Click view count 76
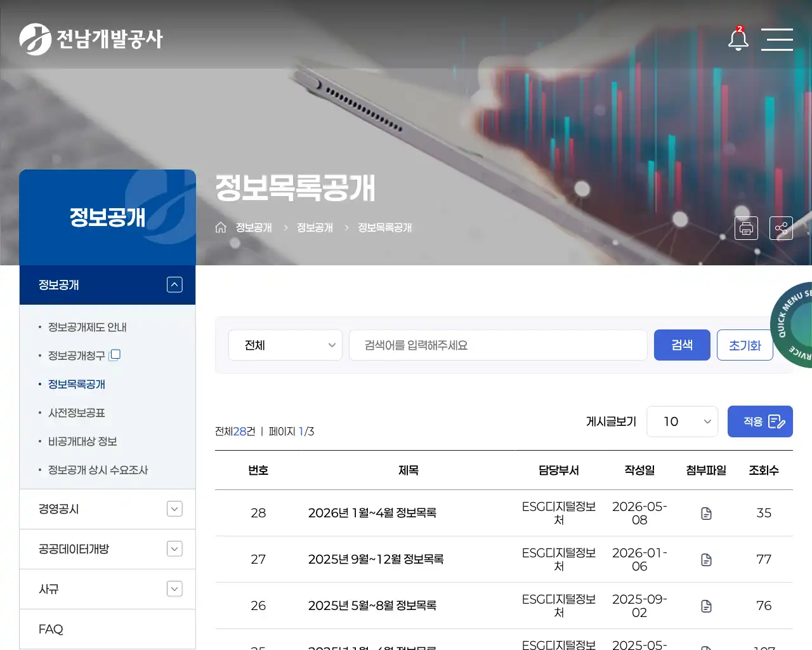 click(764, 606)
